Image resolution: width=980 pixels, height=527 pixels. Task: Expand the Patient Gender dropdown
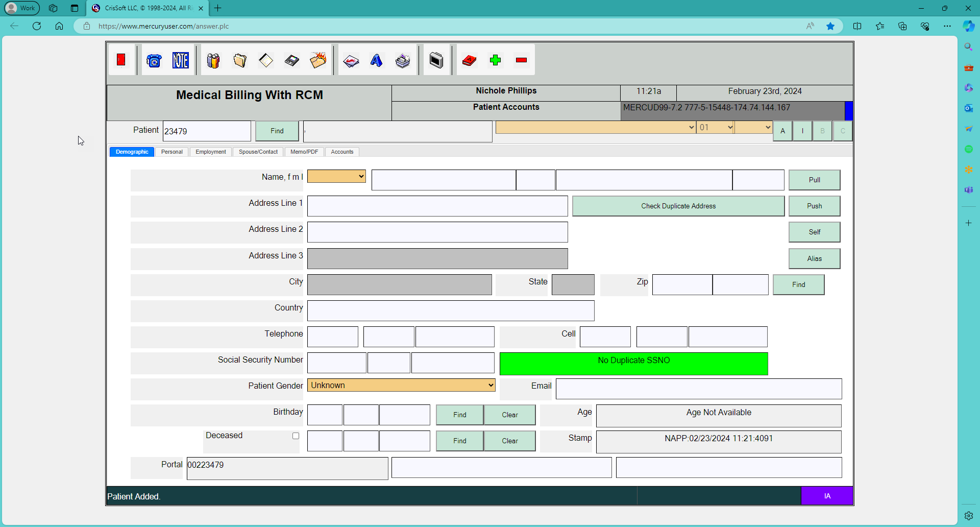401,386
